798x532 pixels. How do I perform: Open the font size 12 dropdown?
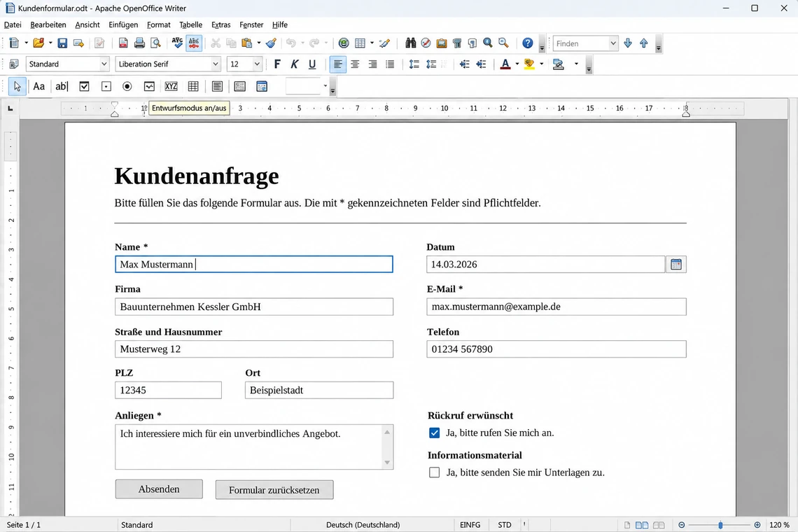(257, 64)
